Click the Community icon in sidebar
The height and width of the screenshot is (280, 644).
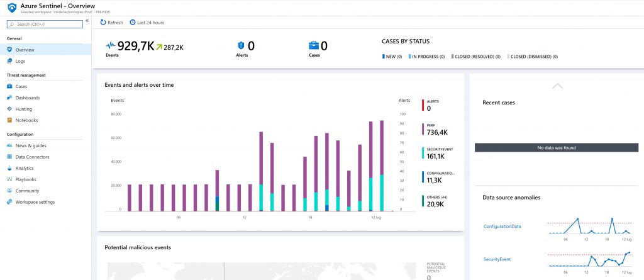click(9, 191)
